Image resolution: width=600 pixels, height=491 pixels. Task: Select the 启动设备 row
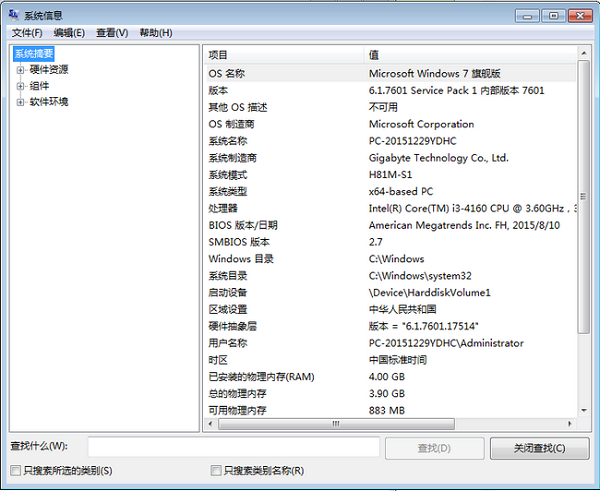click(x=391, y=292)
